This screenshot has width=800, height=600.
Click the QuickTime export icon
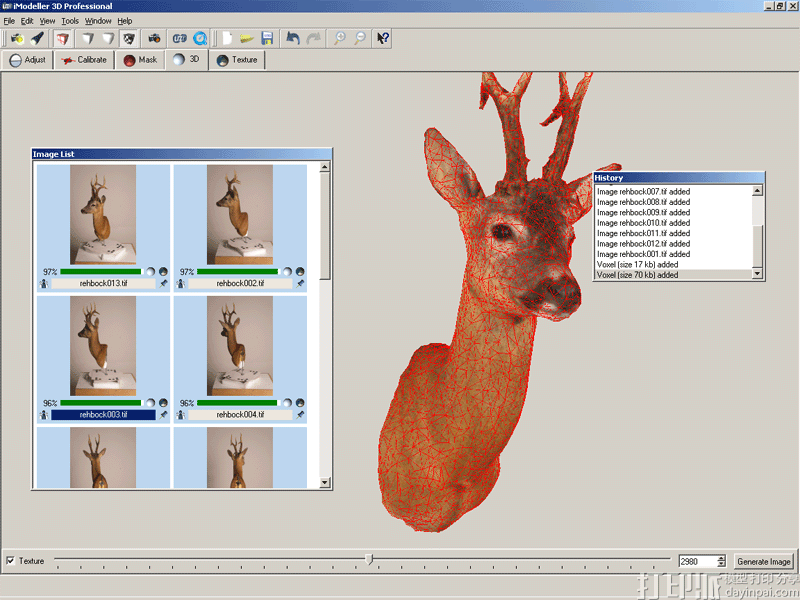200,38
